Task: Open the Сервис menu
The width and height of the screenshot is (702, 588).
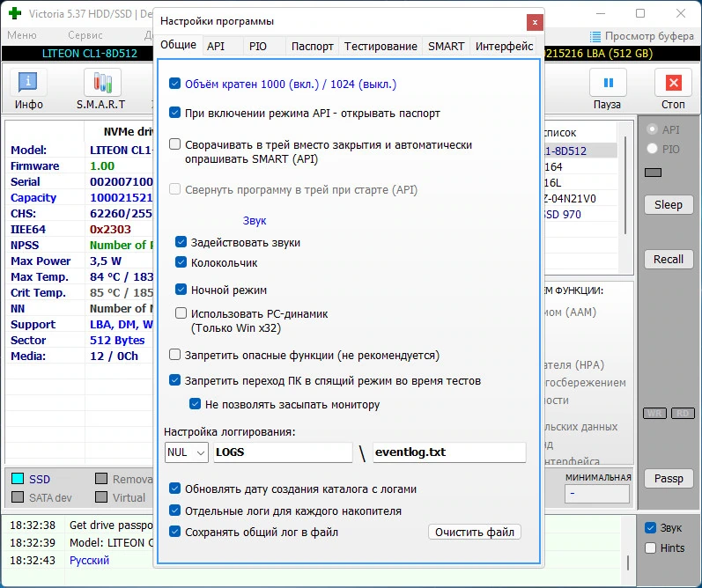Action: (x=85, y=35)
